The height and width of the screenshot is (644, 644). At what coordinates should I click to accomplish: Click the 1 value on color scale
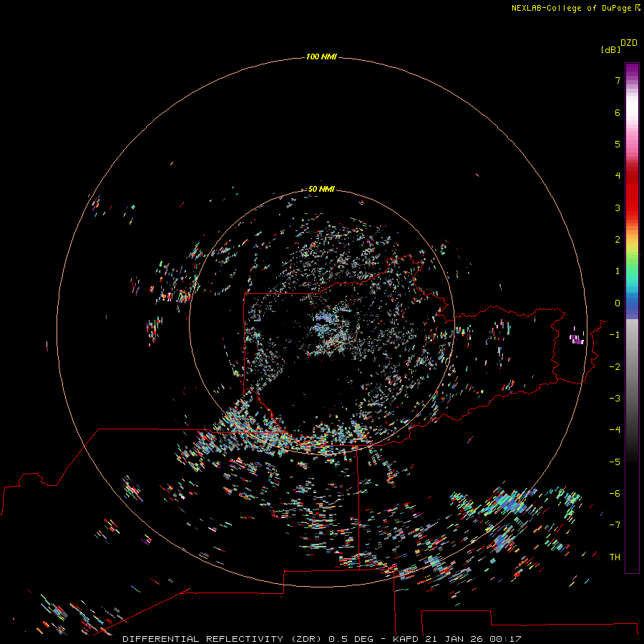618,271
